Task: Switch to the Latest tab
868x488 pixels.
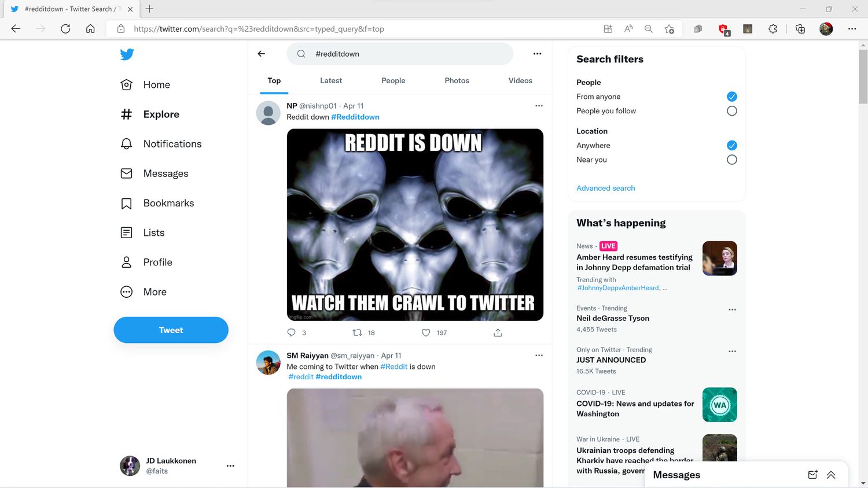Action: [x=331, y=80]
